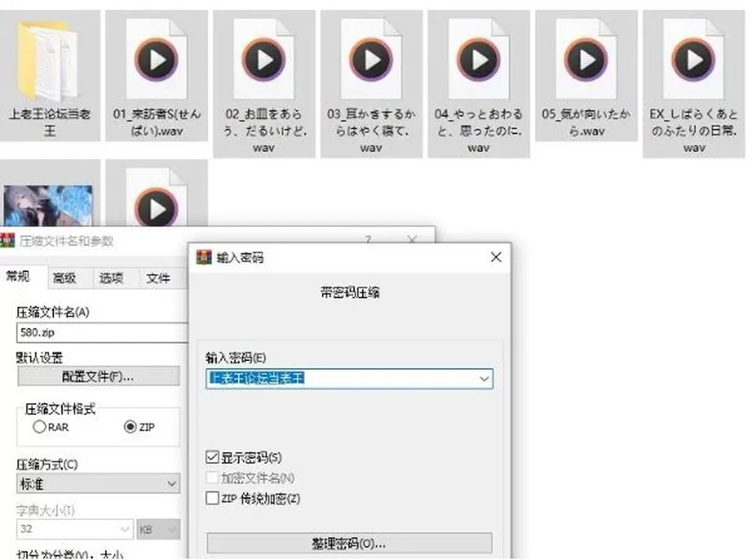Toggle the 显示密码 checkbox

coord(212,457)
